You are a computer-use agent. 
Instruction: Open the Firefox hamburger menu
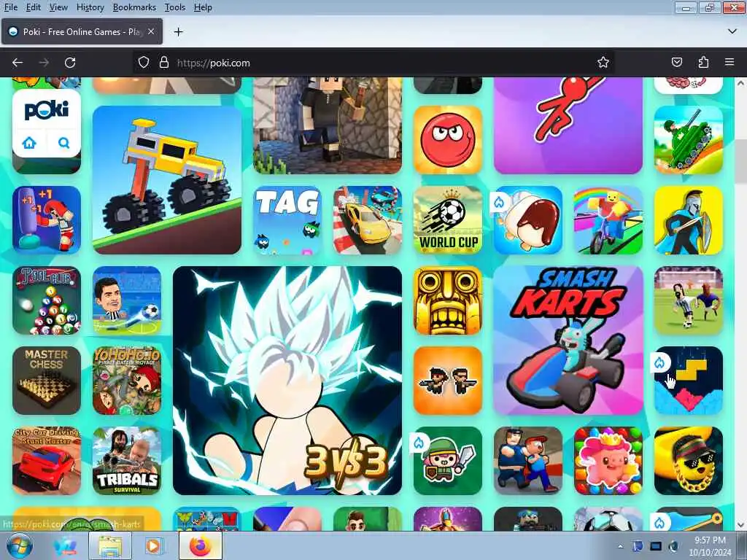pyautogui.click(x=729, y=63)
